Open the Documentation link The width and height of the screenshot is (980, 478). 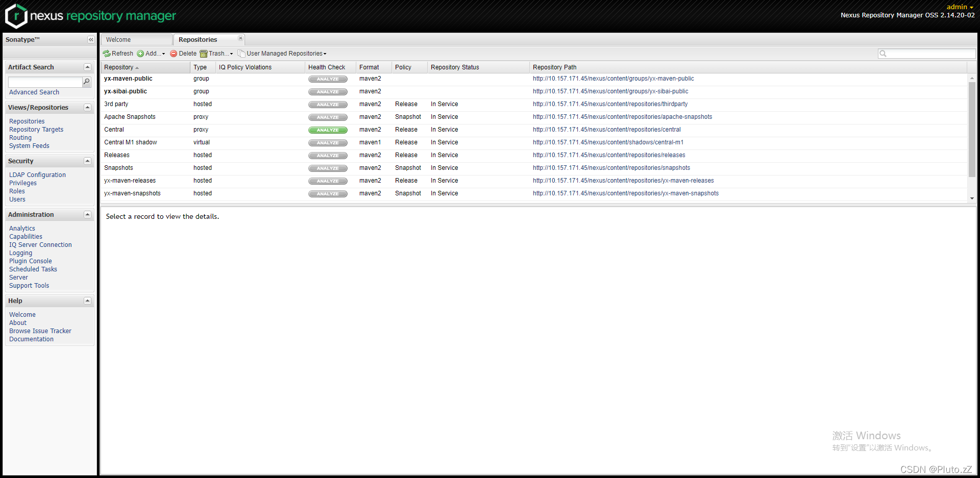pos(31,339)
